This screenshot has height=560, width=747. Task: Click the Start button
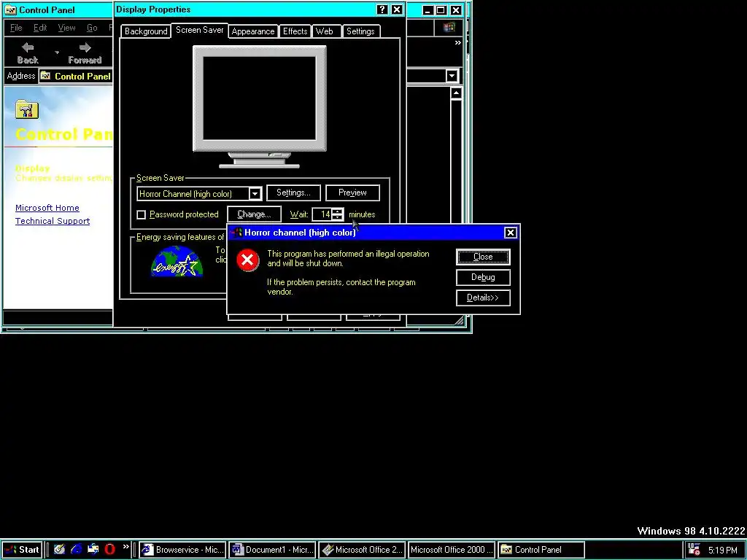click(22, 550)
